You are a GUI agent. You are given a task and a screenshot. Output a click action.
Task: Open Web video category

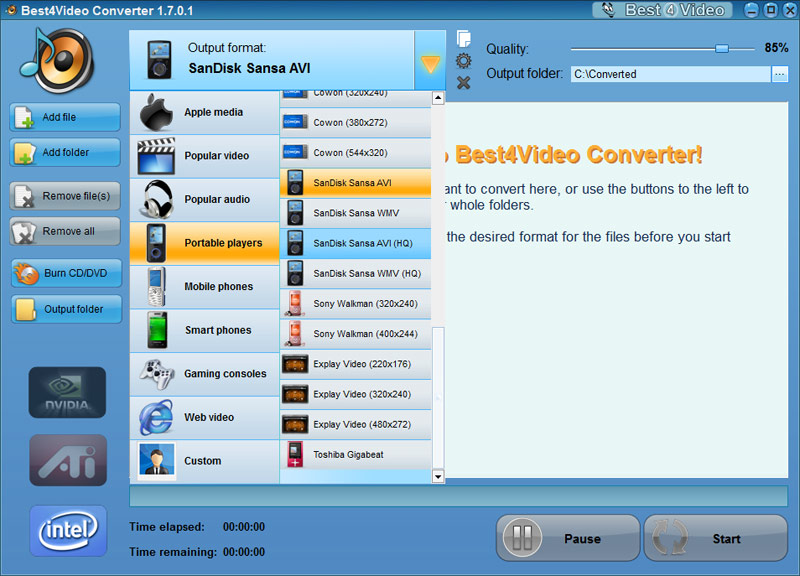click(x=204, y=417)
